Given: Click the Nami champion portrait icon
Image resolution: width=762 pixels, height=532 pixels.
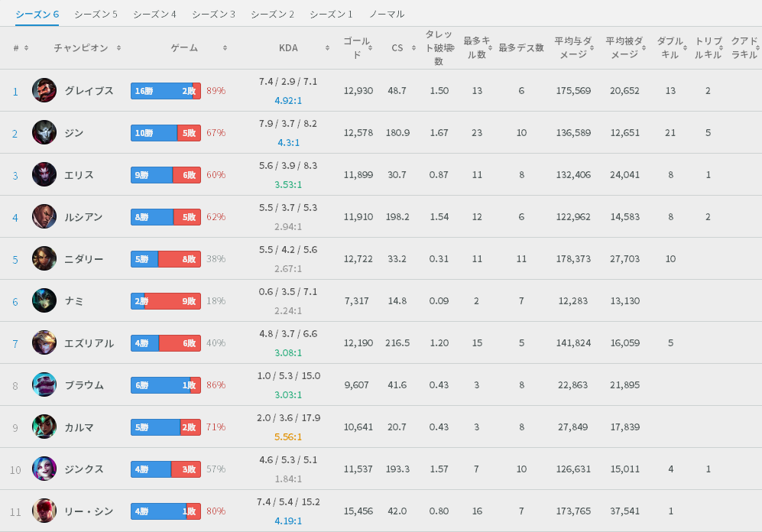Looking at the screenshot, I should point(44,301).
